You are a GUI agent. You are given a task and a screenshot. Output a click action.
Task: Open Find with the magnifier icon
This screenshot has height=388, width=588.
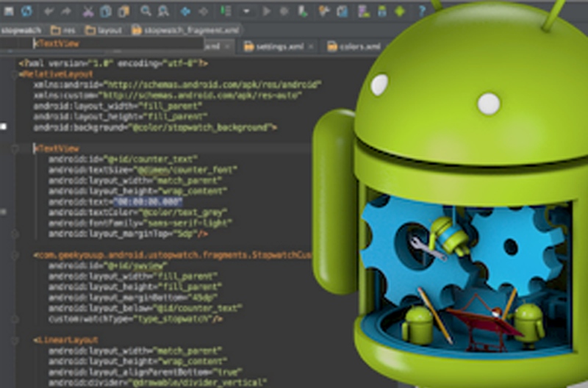tap(146, 11)
